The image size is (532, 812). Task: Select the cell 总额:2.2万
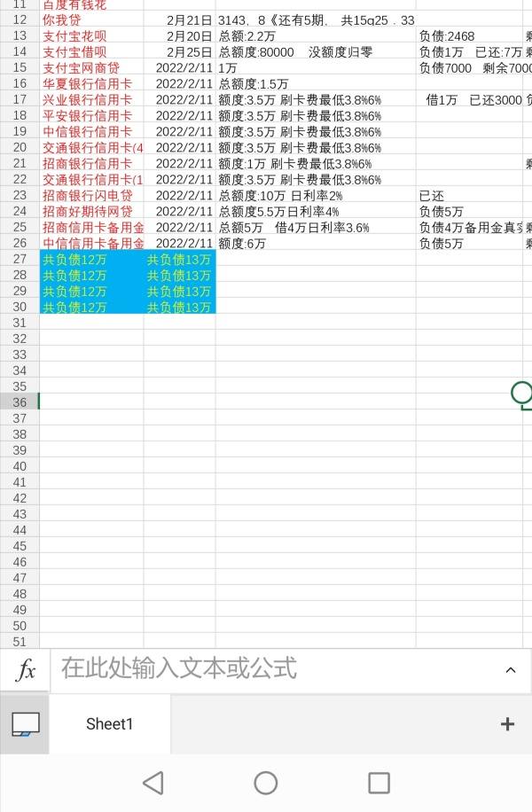click(316, 36)
